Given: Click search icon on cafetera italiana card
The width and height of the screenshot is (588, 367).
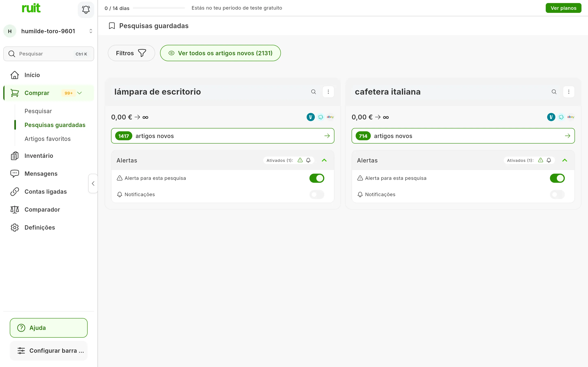Looking at the screenshot, I should [554, 92].
